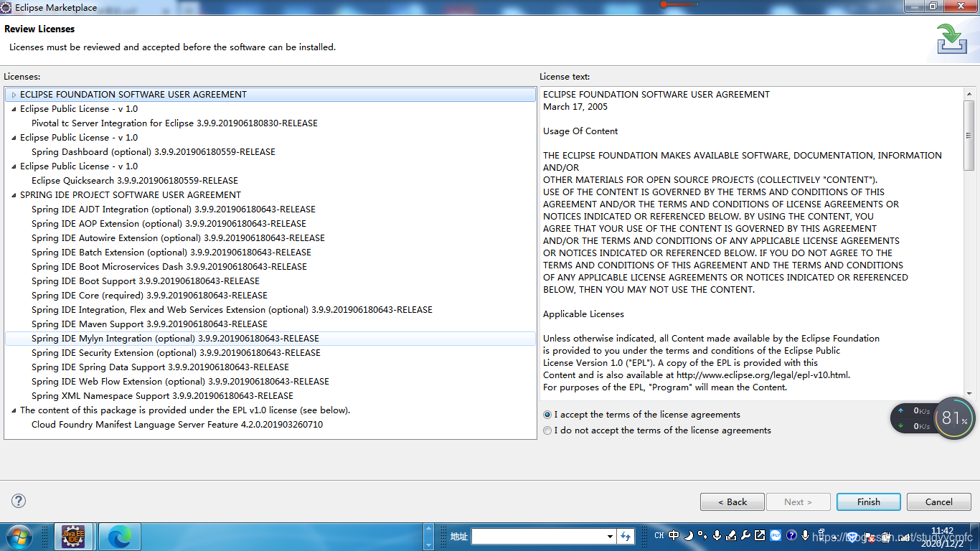This screenshot has width=980, height=551.
Task: Select Spring IDE Autowire Extension entry
Action: (x=178, y=238)
